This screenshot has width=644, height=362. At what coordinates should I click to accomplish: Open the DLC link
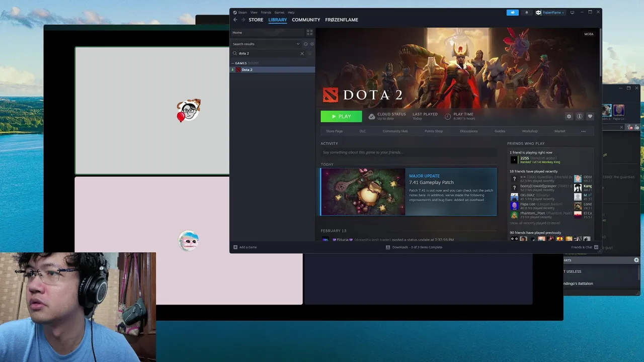(x=363, y=131)
